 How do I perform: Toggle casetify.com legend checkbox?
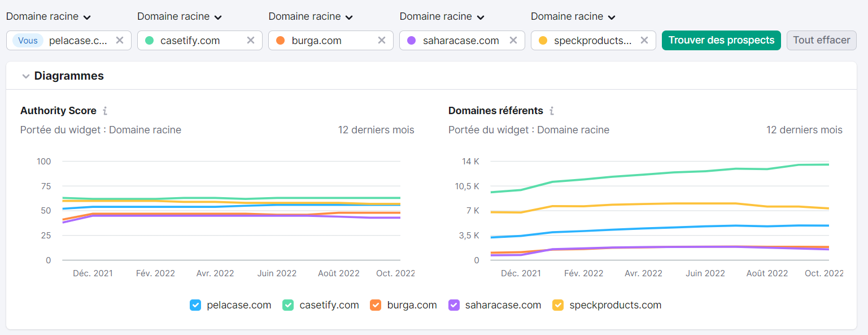coord(288,305)
